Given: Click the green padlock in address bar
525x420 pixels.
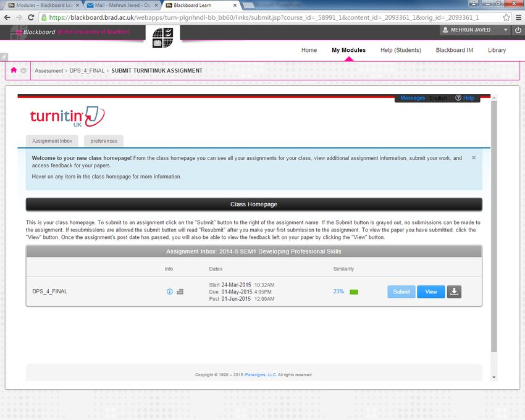Looking at the screenshot, I should tap(44, 17).
